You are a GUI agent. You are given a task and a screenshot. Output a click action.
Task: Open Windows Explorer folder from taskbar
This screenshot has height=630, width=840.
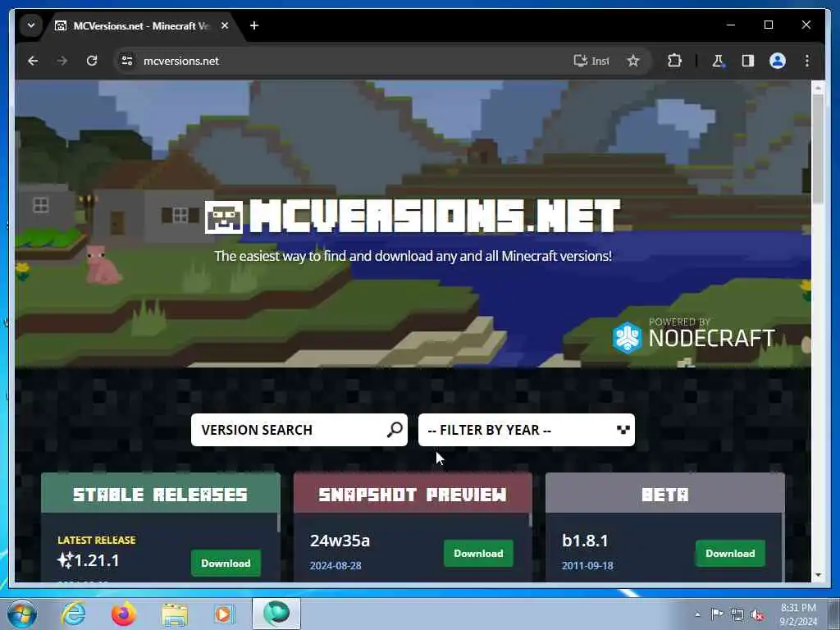(174, 614)
